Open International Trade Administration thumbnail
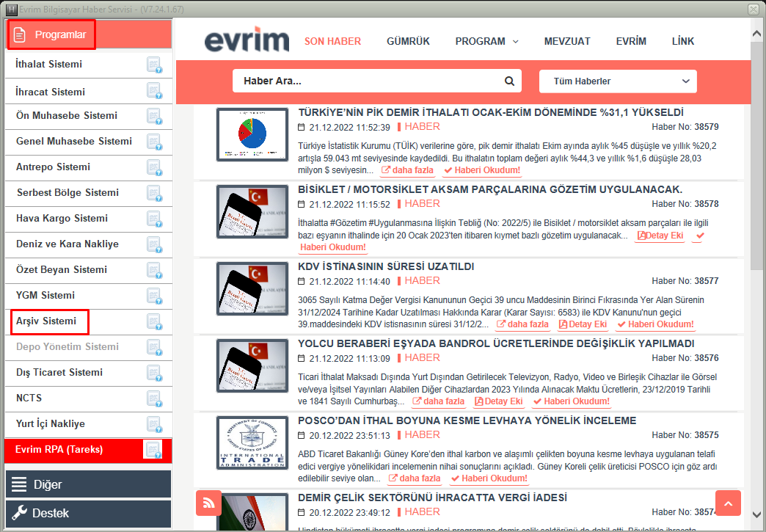 coord(252,443)
